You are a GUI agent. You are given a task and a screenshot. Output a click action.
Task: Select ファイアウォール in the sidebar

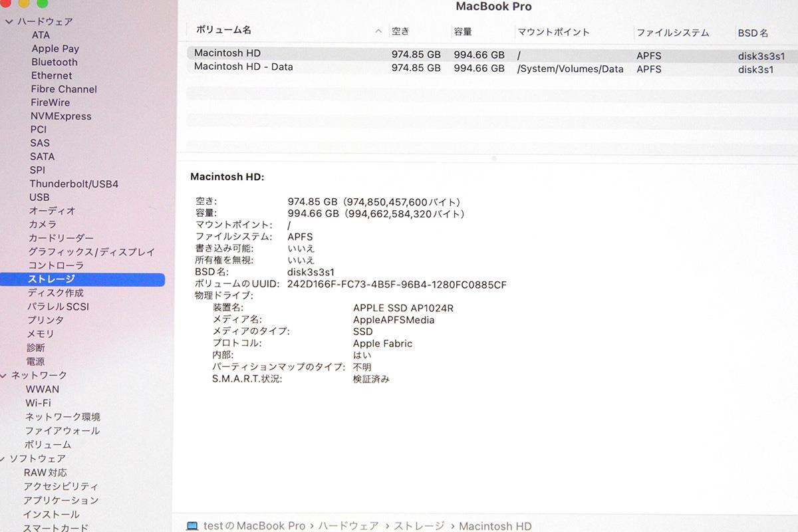63,431
